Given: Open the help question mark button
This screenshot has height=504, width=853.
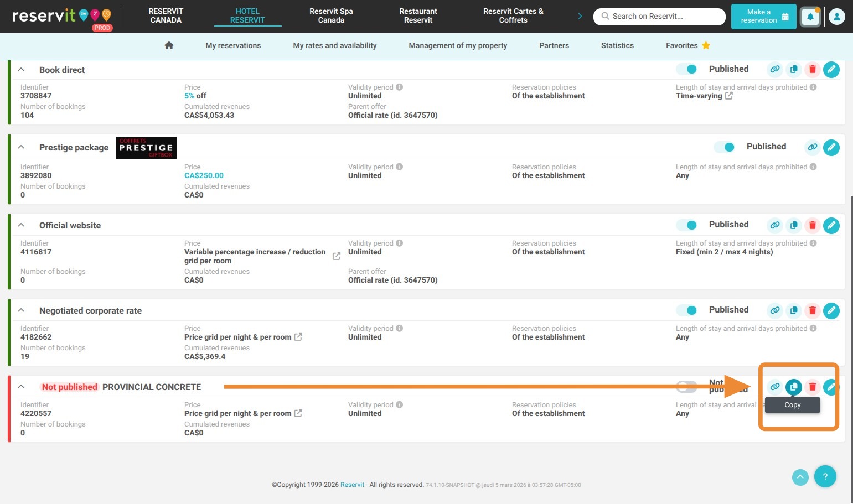Looking at the screenshot, I should (x=825, y=476).
